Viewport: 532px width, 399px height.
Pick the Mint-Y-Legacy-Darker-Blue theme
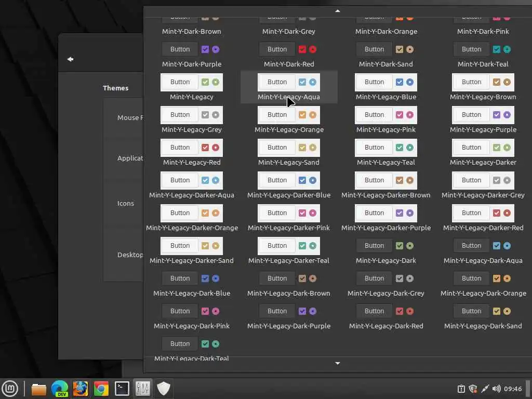tap(289, 185)
